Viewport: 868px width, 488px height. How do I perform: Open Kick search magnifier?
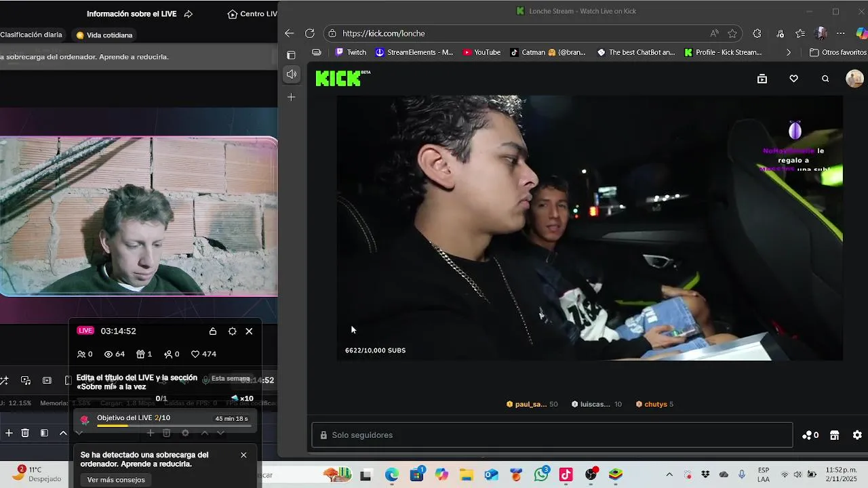click(825, 79)
